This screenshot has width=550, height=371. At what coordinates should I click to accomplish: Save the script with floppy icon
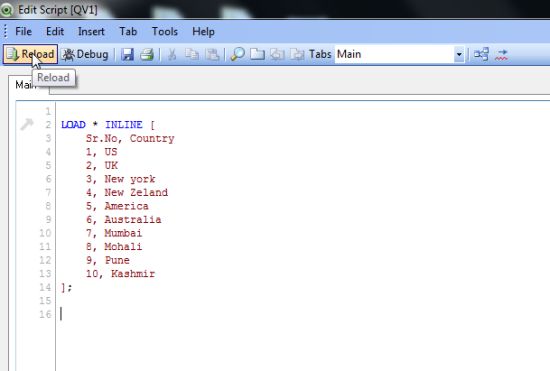click(127, 55)
